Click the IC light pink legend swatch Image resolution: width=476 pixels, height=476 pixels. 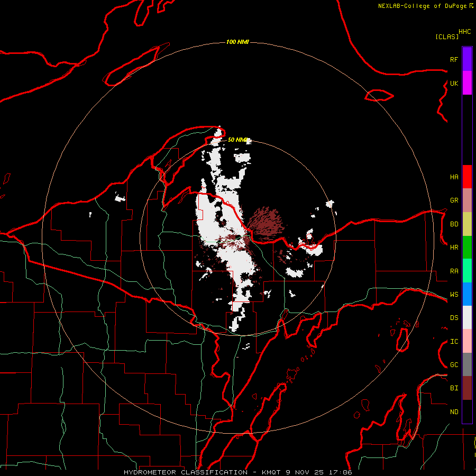[x=467, y=341]
